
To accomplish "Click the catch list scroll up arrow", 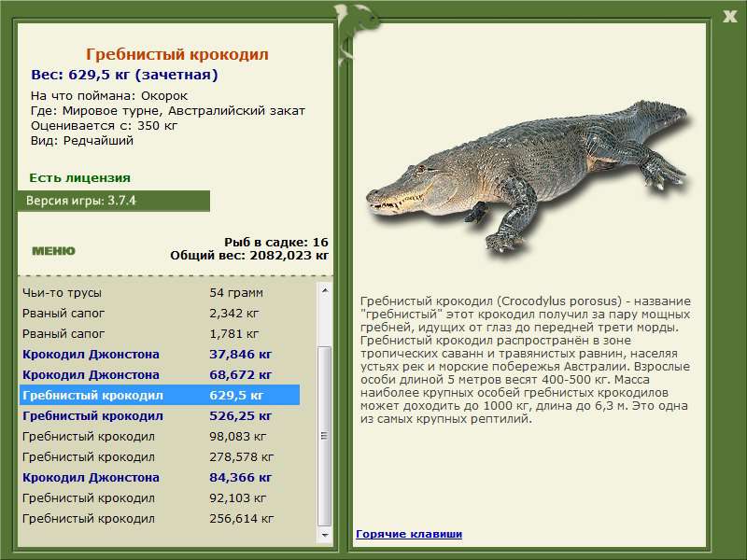I will tap(325, 290).
